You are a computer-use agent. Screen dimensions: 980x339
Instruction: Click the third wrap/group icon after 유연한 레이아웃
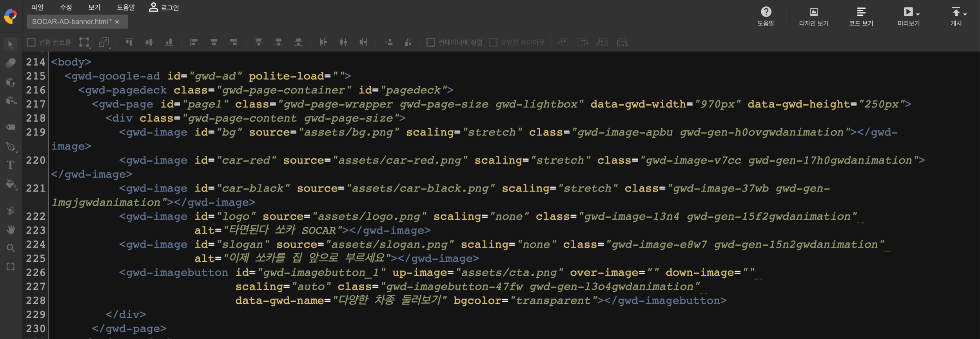pyautogui.click(x=603, y=42)
